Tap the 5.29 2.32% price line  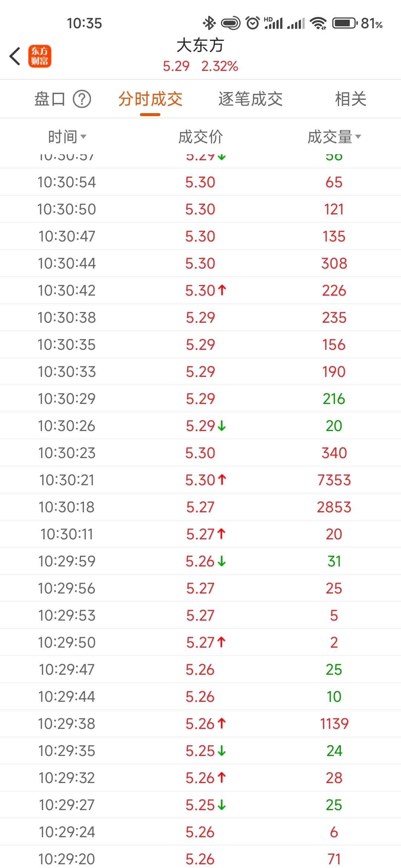tap(200, 66)
